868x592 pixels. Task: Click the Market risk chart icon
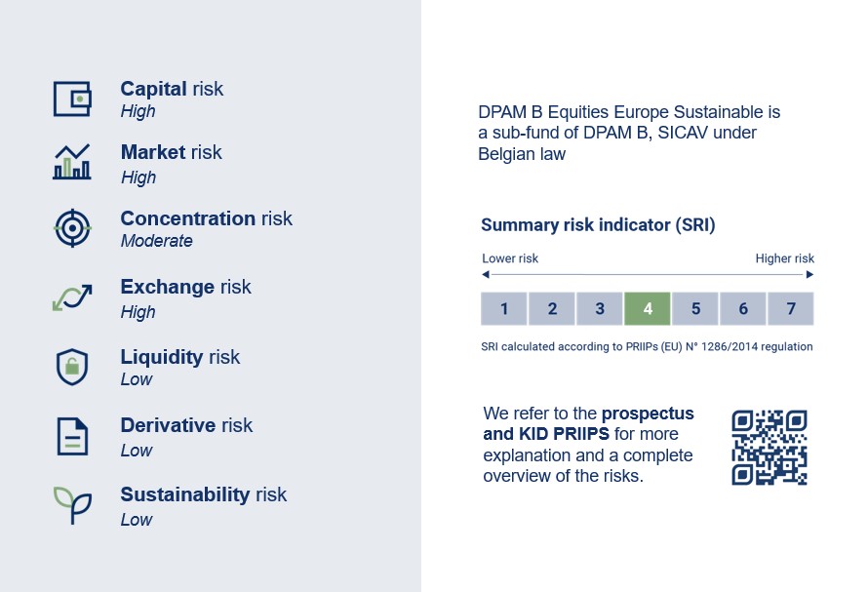[71, 162]
